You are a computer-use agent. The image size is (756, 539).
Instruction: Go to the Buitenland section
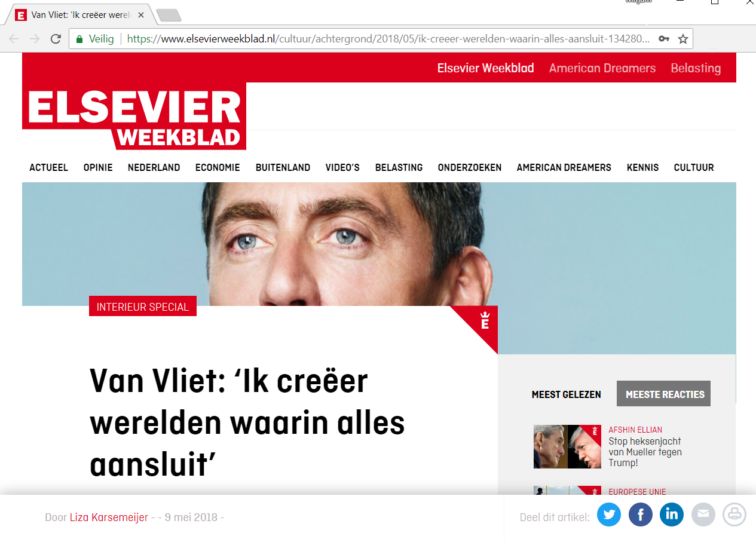tap(283, 168)
